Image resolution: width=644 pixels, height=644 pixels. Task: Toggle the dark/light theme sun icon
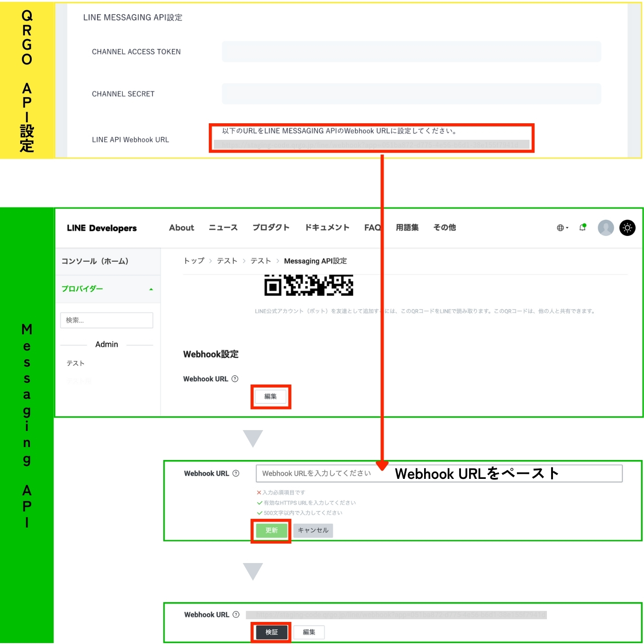tap(627, 228)
